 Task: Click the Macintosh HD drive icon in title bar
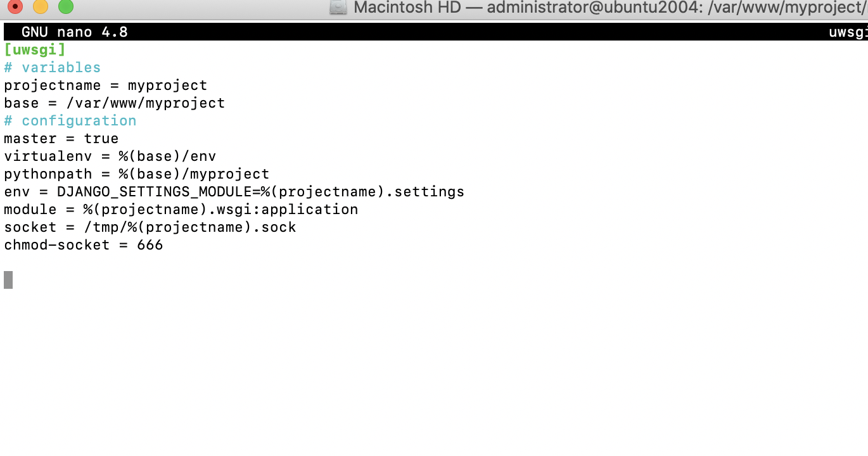tap(339, 8)
